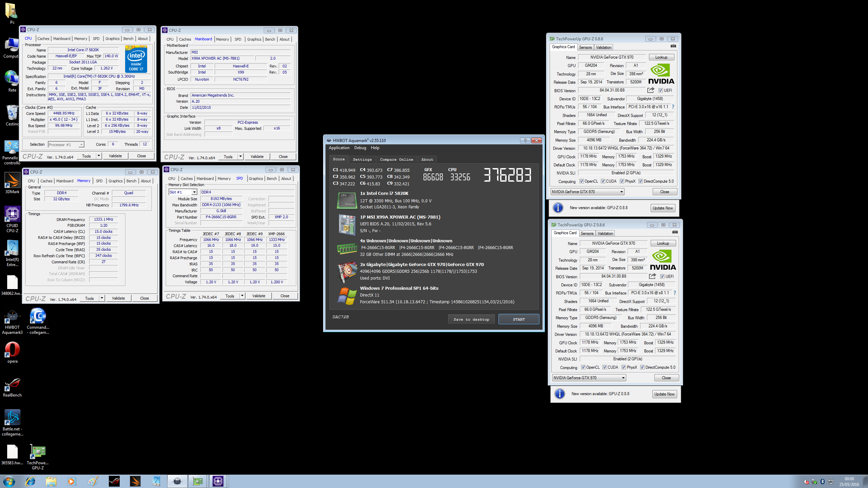Toggle OpenCL checkbox in upper GPU-Z

(x=581, y=181)
